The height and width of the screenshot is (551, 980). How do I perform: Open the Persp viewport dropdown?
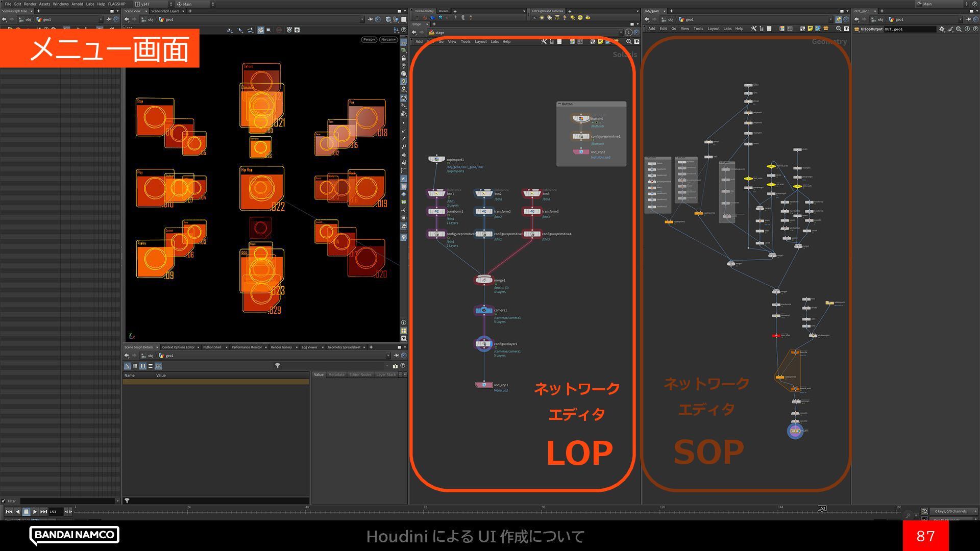369,39
